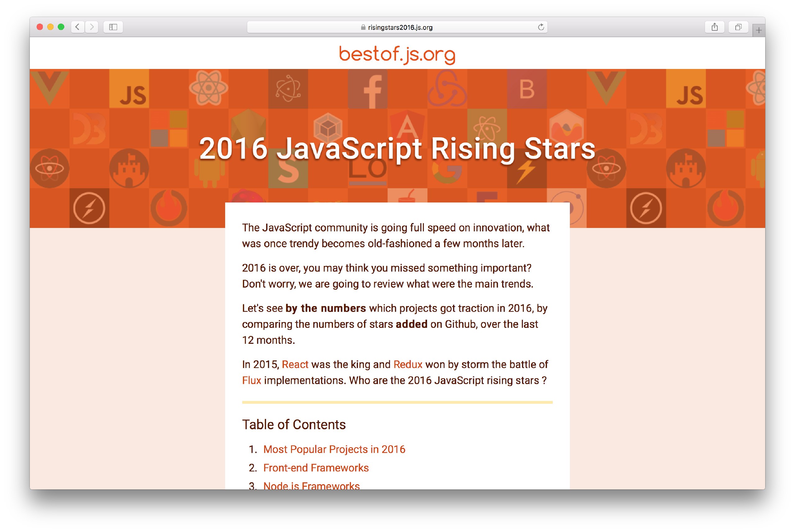The width and height of the screenshot is (795, 532).
Task: Click the bold text 'by the numbers'
Action: [325, 308]
